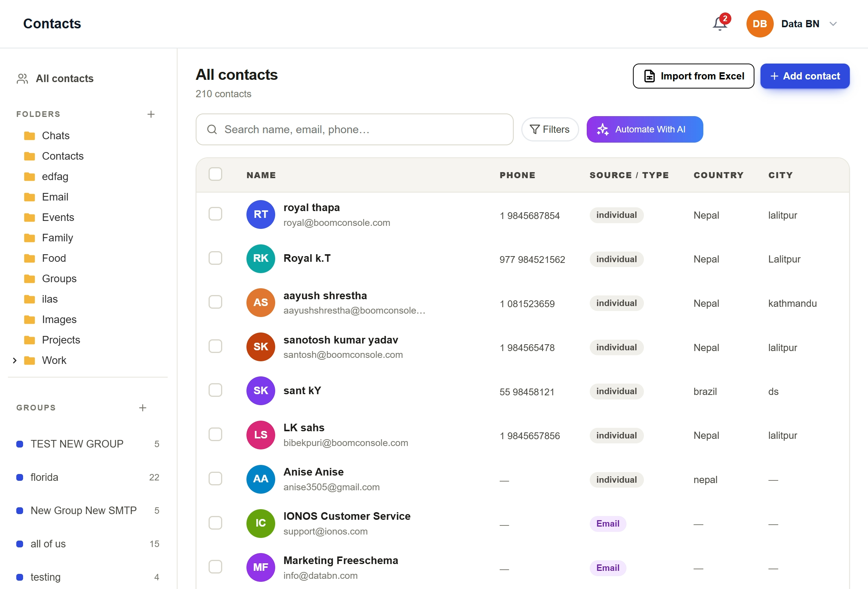Check the royal thapa row checkbox
868x589 pixels.
pyautogui.click(x=215, y=214)
